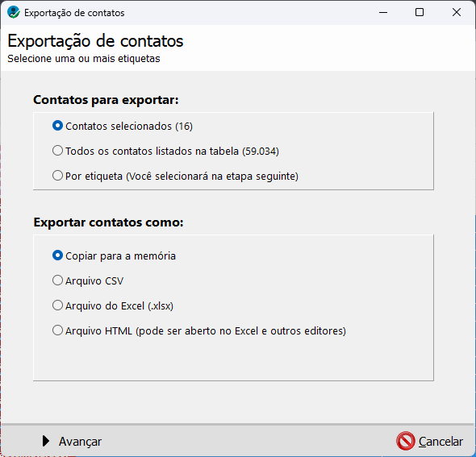Close the Exportação de contatos dialog
This screenshot has height=457, width=476.
click(457, 12)
